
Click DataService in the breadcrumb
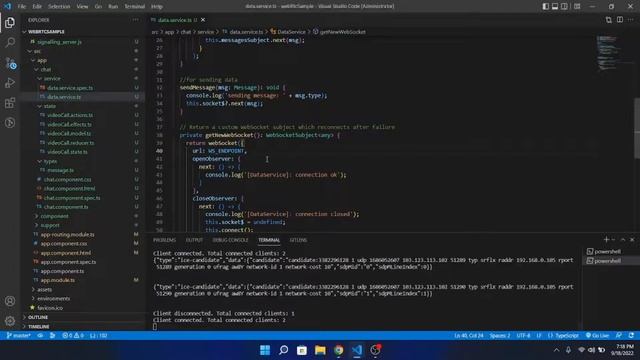291,31
